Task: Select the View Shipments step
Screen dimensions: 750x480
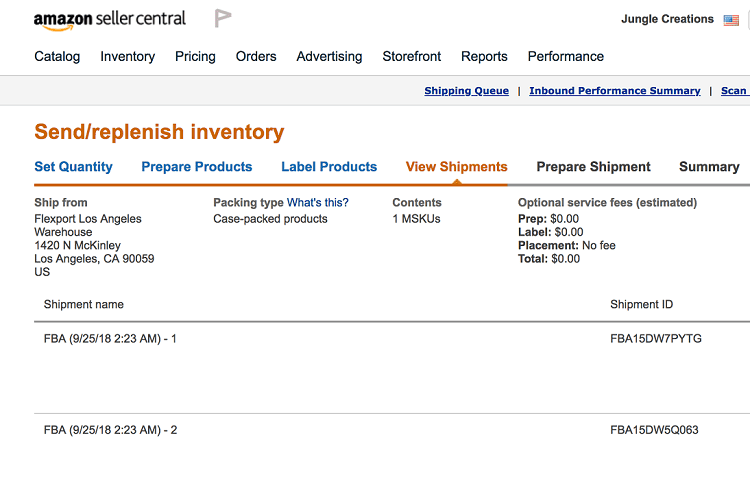Action: click(x=456, y=167)
